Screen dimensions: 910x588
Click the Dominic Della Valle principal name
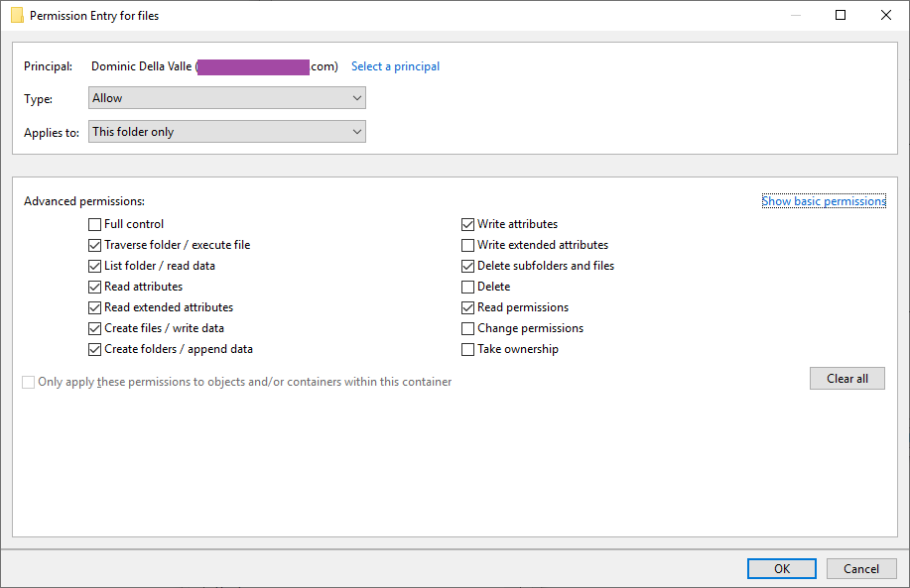click(141, 66)
